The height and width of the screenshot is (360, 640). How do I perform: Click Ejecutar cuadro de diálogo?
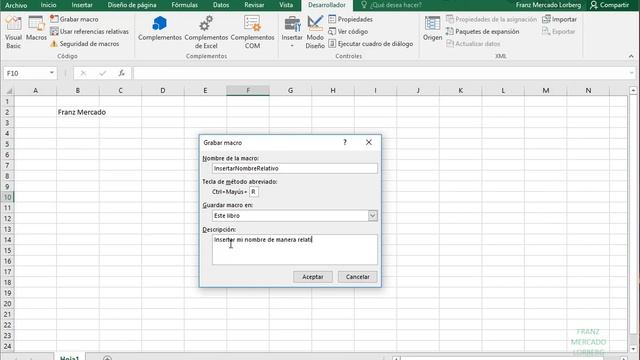tap(371, 44)
